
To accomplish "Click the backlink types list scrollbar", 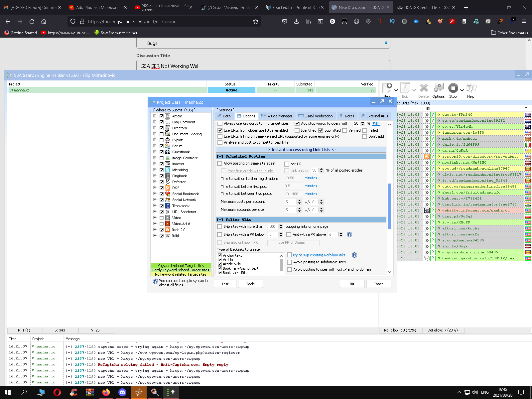I will click(282, 265).
